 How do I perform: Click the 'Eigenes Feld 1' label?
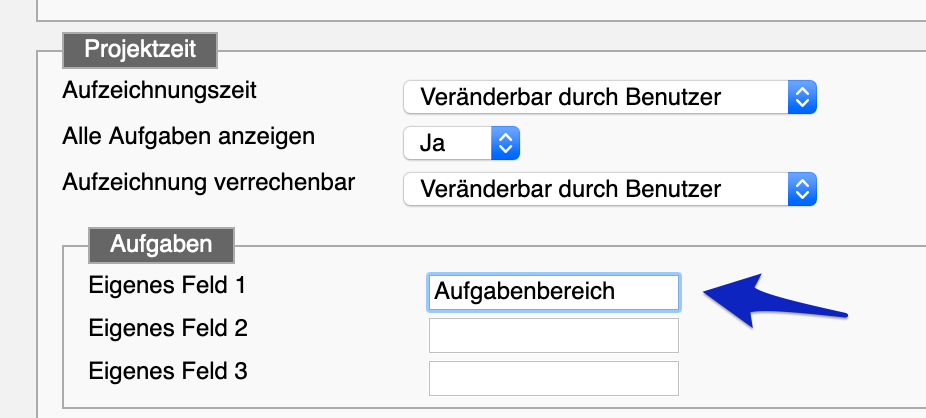click(167, 286)
